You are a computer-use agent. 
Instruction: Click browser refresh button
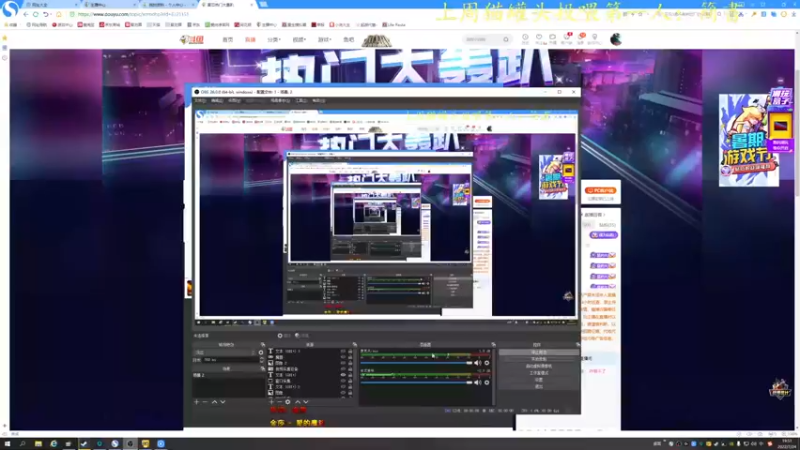click(36, 14)
